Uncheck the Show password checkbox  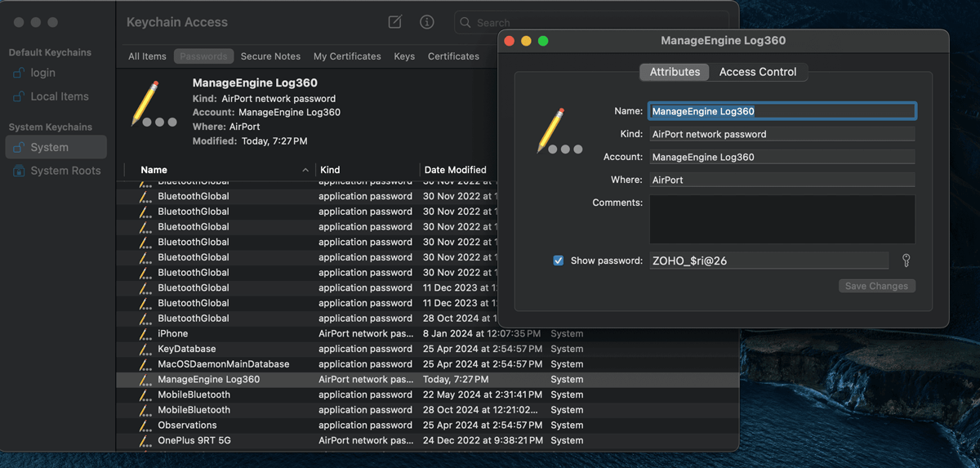tap(559, 261)
